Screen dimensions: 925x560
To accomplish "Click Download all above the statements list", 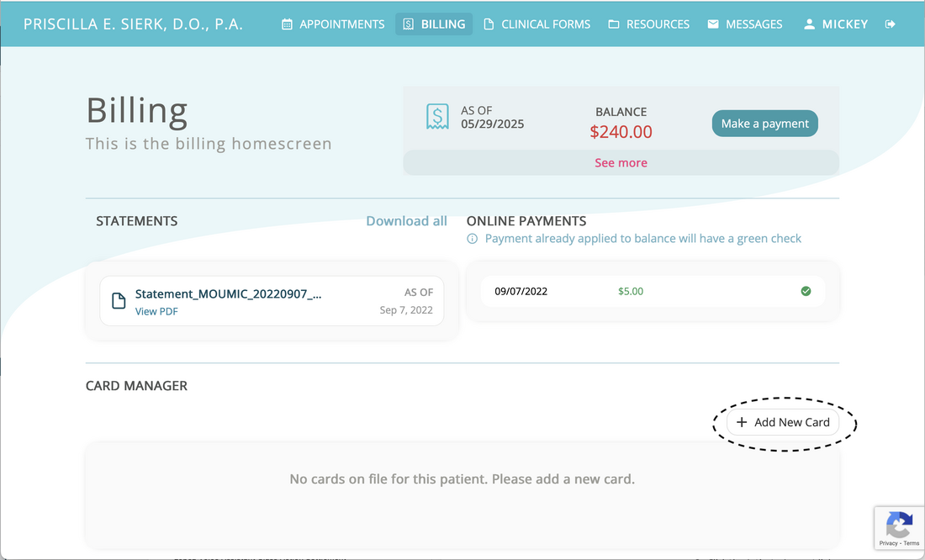I will click(x=406, y=220).
